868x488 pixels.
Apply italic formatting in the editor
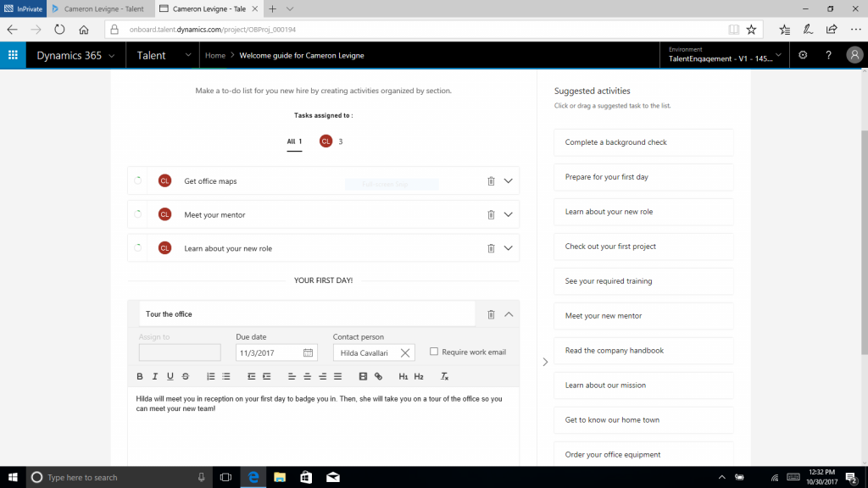155,376
